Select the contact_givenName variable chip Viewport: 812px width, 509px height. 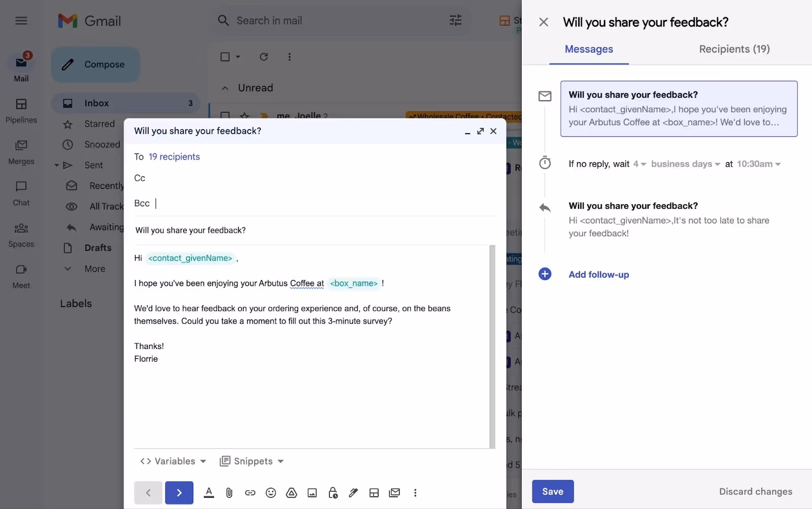(190, 258)
